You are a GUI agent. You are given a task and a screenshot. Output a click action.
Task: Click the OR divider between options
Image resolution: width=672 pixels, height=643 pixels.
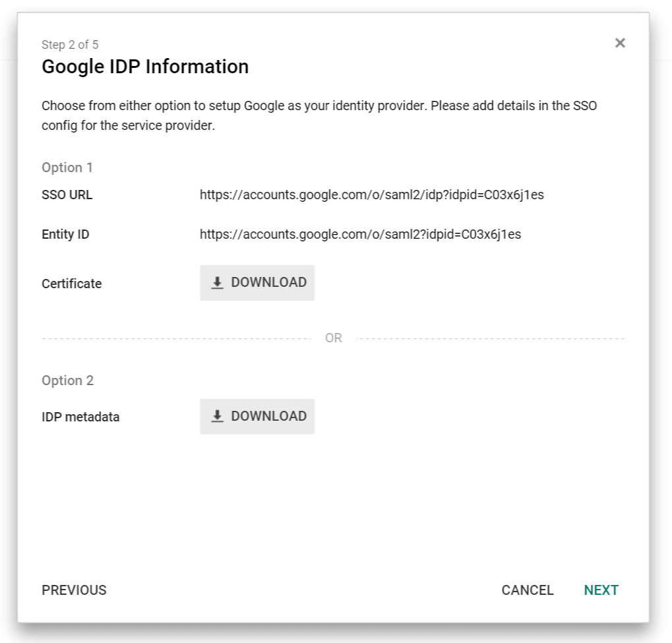[334, 338]
